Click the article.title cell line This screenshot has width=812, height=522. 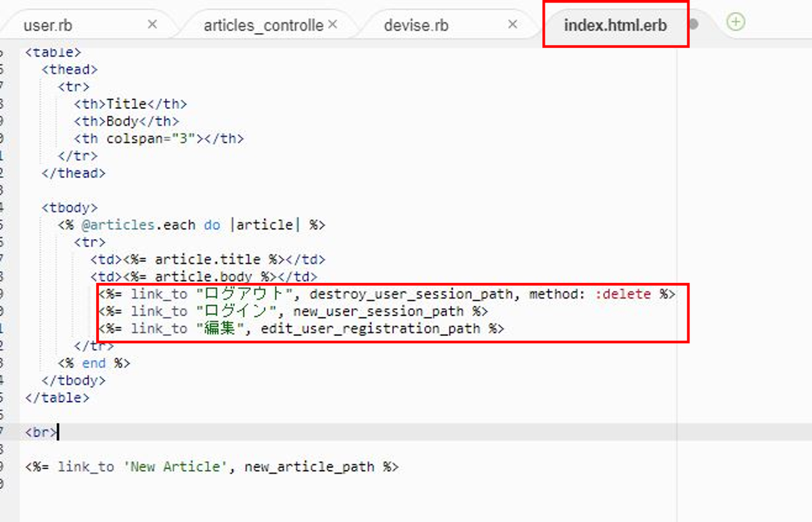pos(208,259)
